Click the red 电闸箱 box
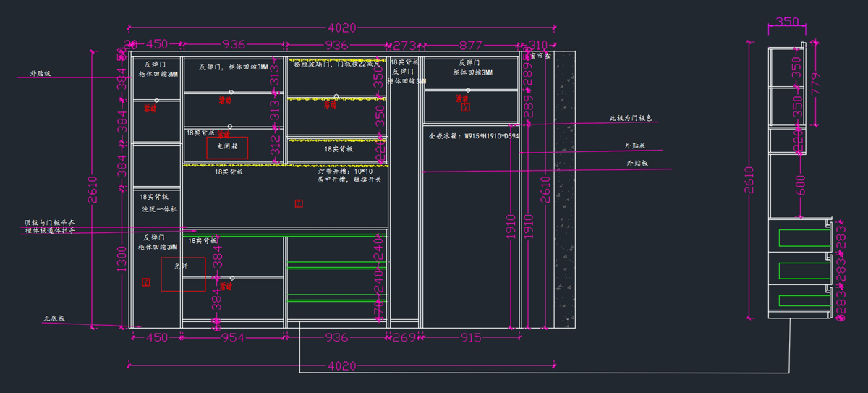Image resolution: width=868 pixels, height=393 pixels. click(x=227, y=148)
